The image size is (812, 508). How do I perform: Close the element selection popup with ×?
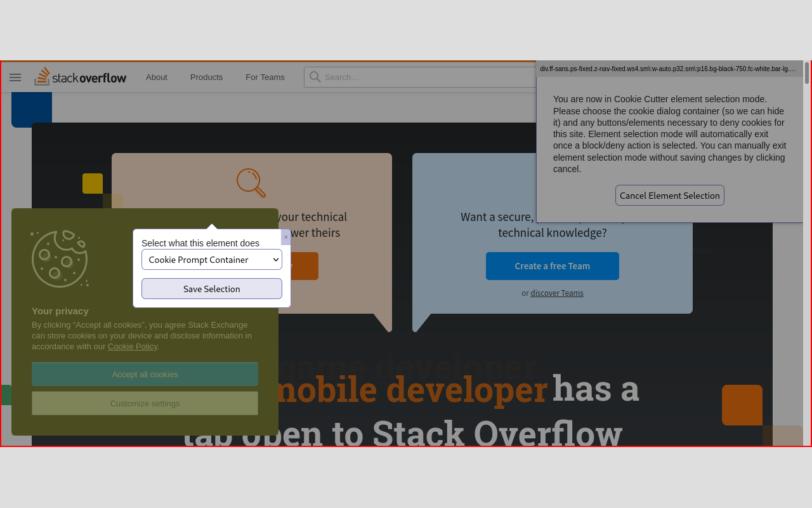point(285,237)
